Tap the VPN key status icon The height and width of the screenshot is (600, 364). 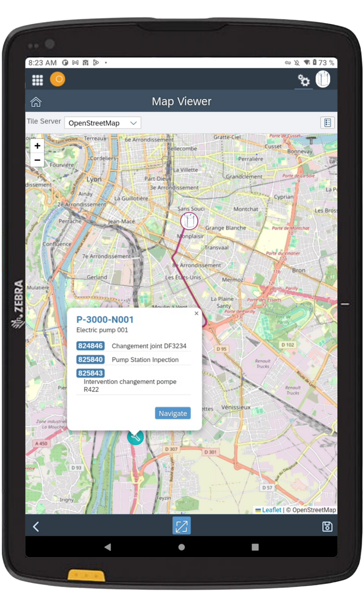click(x=287, y=63)
